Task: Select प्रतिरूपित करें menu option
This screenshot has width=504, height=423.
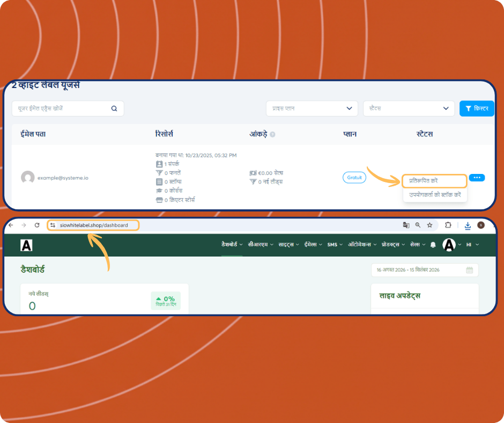Action: click(x=434, y=181)
